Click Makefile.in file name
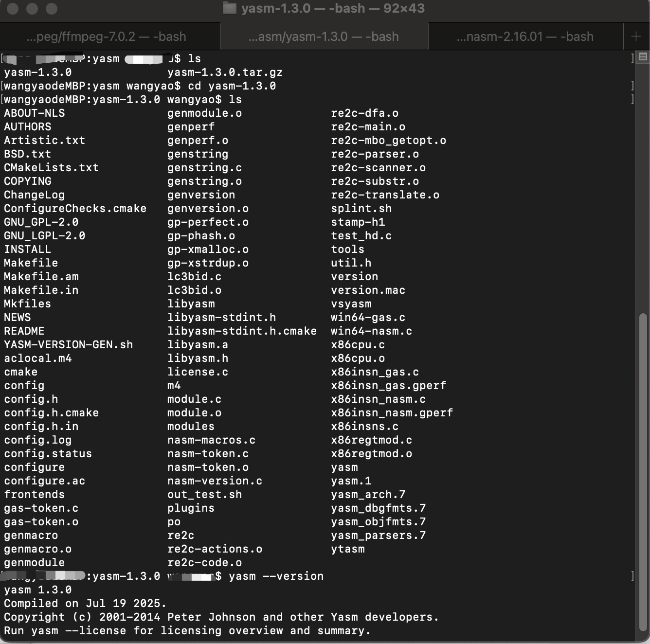650x644 pixels. 41,290
